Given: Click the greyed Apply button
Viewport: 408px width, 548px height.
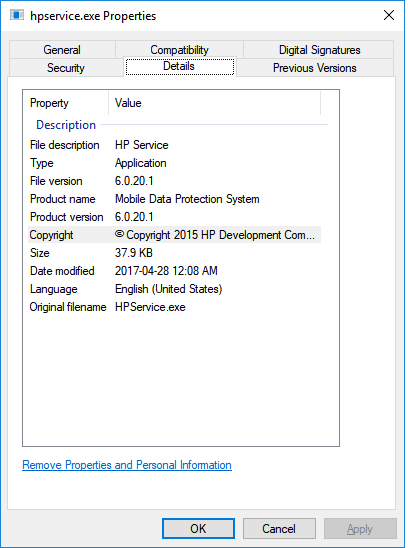Looking at the screenshot, I should [360, 528].
